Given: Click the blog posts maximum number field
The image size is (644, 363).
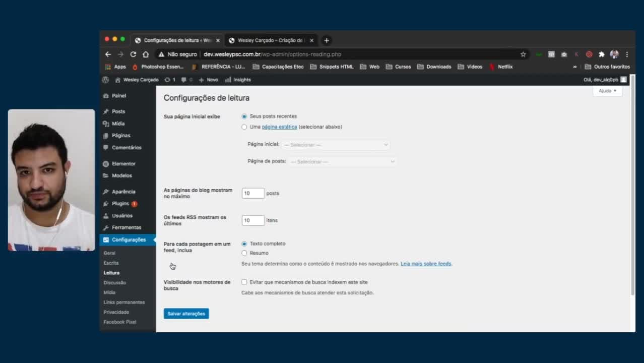Looking at the screenshot, I should click(253, 193).
